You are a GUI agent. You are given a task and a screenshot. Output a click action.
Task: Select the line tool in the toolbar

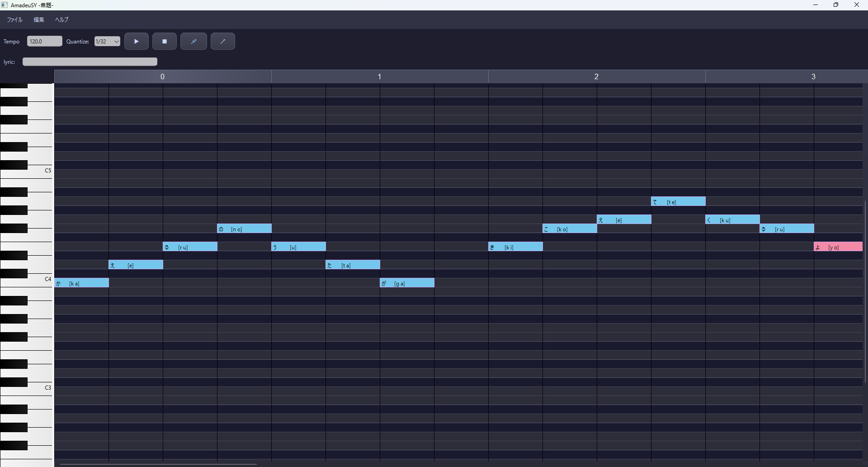pyautogui.click(x=222, y=41)
